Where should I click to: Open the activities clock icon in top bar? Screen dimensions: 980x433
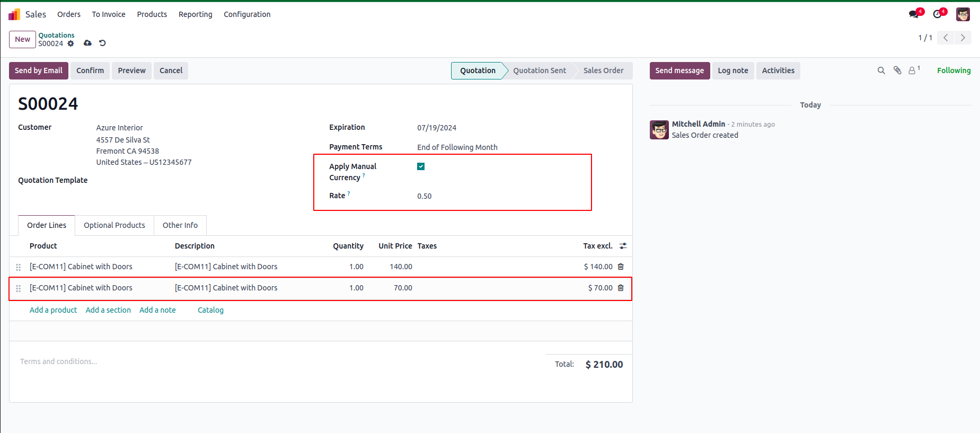pos(938,14)
